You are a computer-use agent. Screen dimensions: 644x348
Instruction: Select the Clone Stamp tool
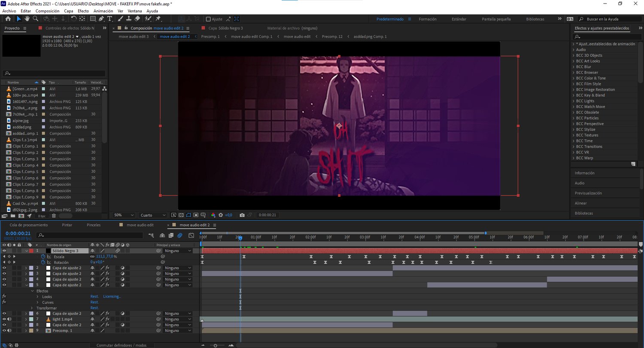pyautogui.click(x=129, y=19)
